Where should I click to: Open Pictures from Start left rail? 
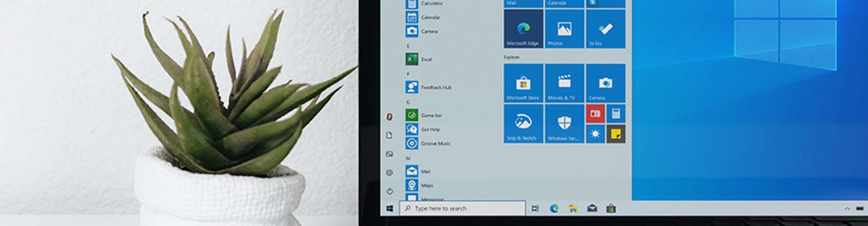pos(389,154)
